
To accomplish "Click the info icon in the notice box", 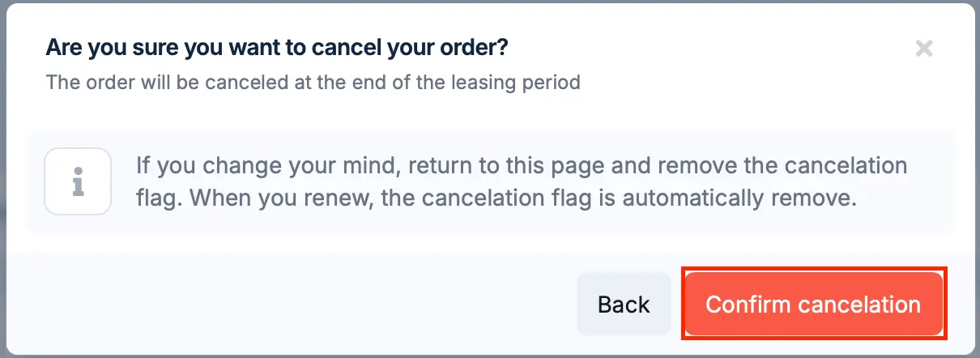I will [78, 181].
